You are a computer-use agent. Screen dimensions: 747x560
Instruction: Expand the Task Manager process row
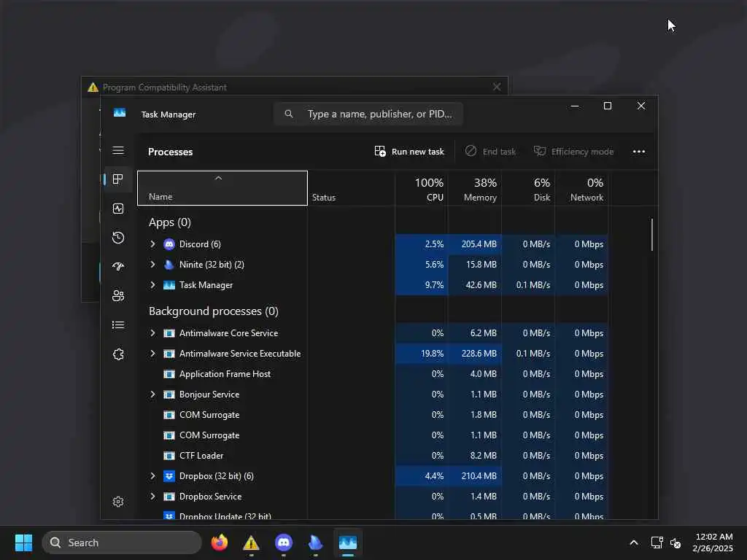[x=153, y=285]
